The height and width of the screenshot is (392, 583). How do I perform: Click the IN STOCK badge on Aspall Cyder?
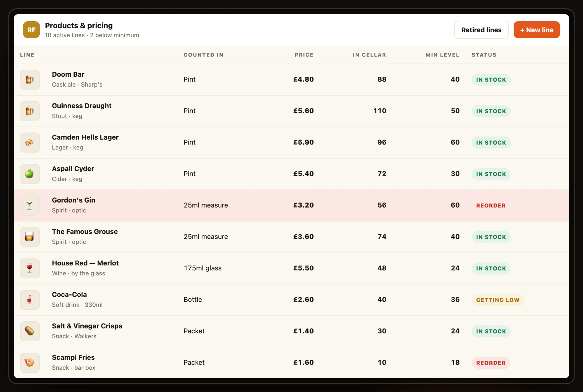click(491, 174)
